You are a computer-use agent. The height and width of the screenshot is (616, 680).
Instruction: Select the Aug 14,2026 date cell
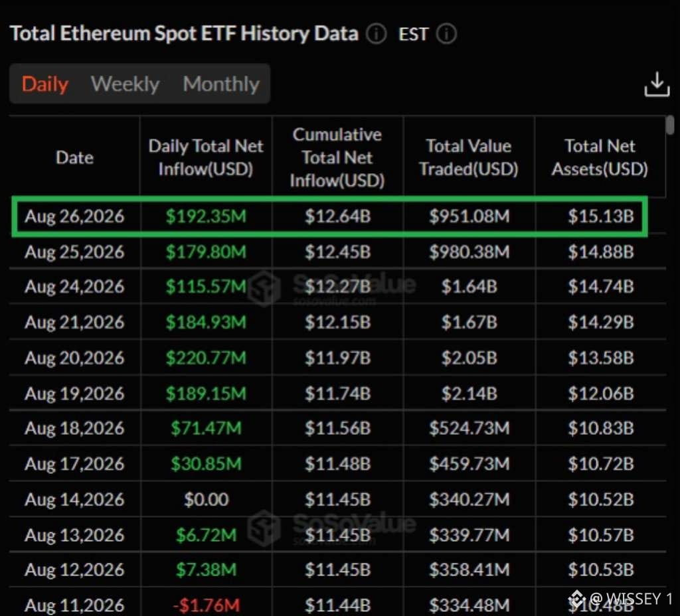tap(74, 499)
